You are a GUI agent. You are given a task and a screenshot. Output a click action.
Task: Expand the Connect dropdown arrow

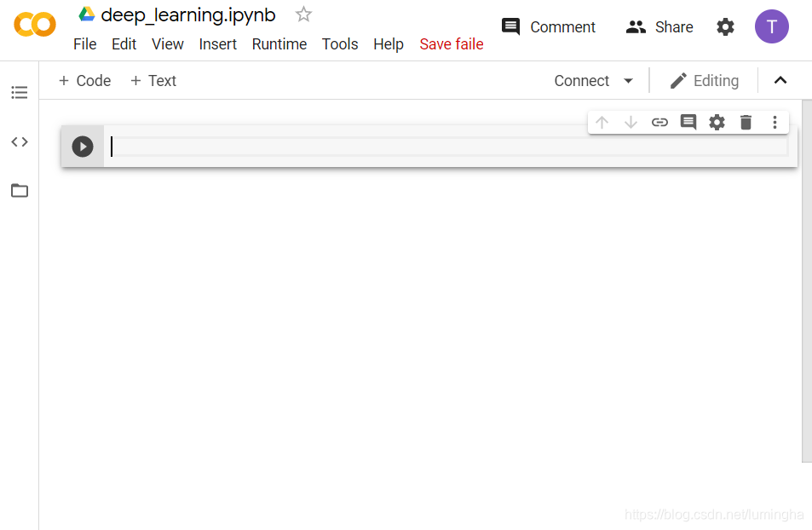pyautogui.click(x=628, y=81)
